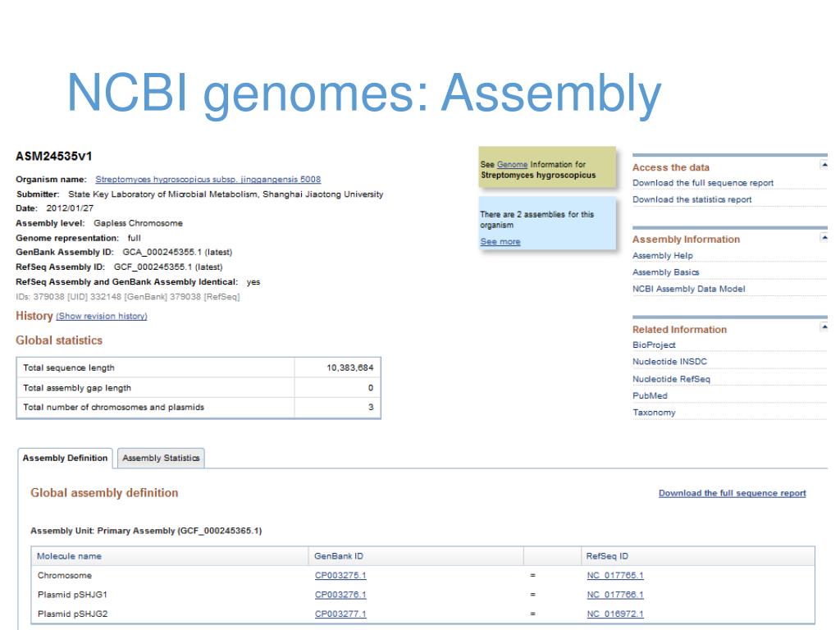Viewport: 840px width, 630px height.
Task: Select the Assembly Definition tab
Action: tap(66, 458)
